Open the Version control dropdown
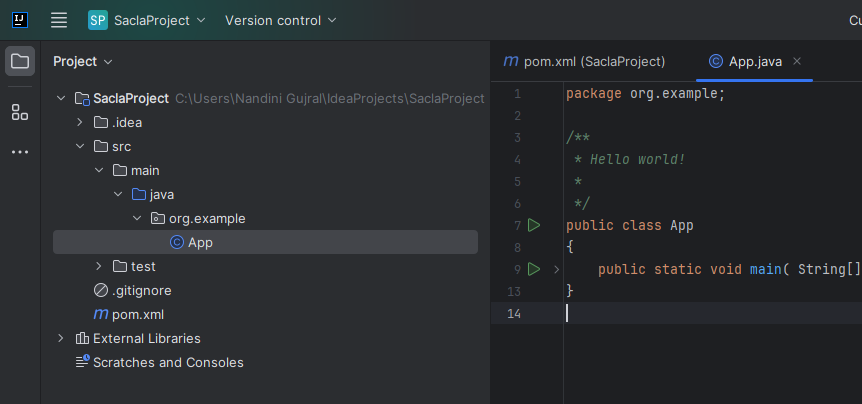This screenshot has width=862, height=404. (280, 20)
